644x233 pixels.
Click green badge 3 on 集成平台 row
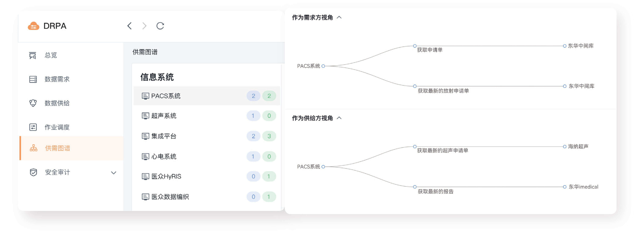tap(269, 136)
